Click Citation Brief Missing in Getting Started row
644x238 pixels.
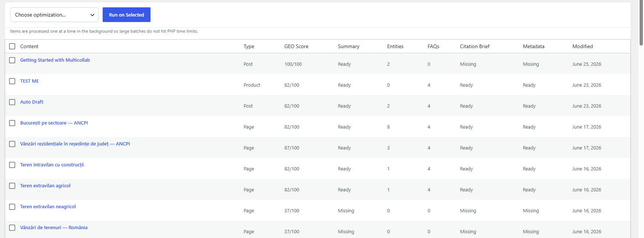[x=468, y=64]
